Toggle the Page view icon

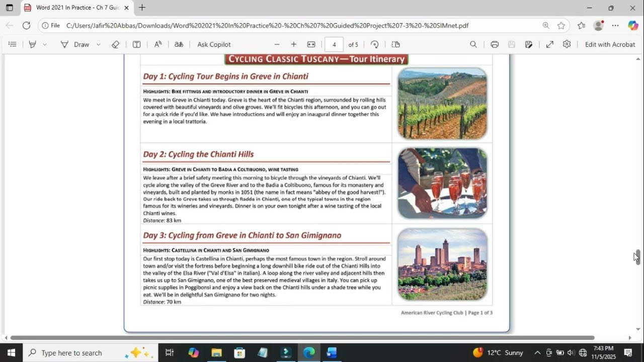[x=395, y=44]
